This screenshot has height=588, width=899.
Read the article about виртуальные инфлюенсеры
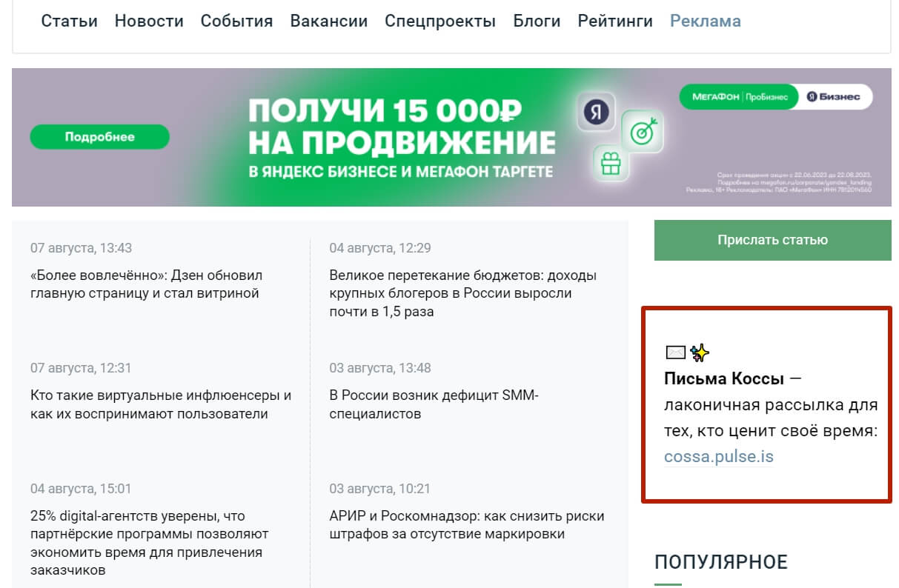[161, 405]
